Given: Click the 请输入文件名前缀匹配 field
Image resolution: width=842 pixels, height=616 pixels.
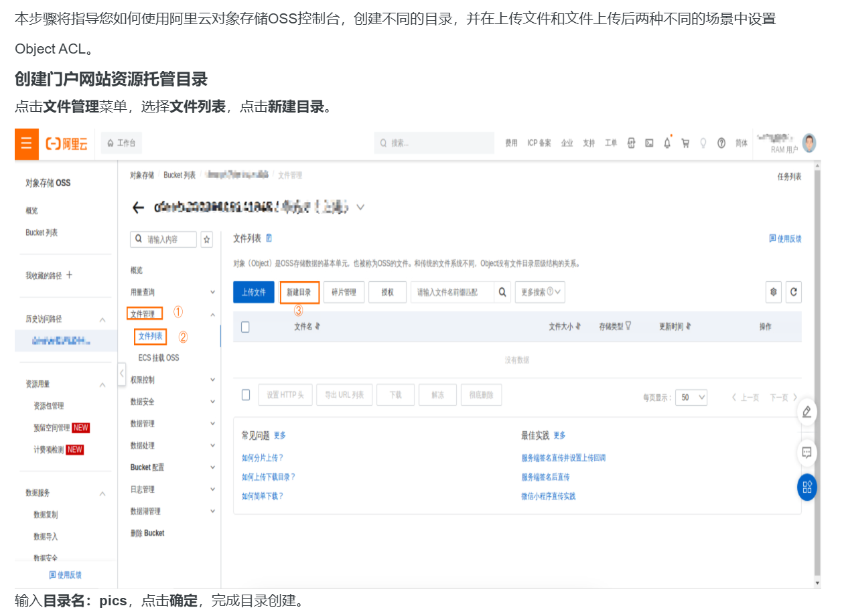Looking at the screenshot, I should [x=452, y=292].
